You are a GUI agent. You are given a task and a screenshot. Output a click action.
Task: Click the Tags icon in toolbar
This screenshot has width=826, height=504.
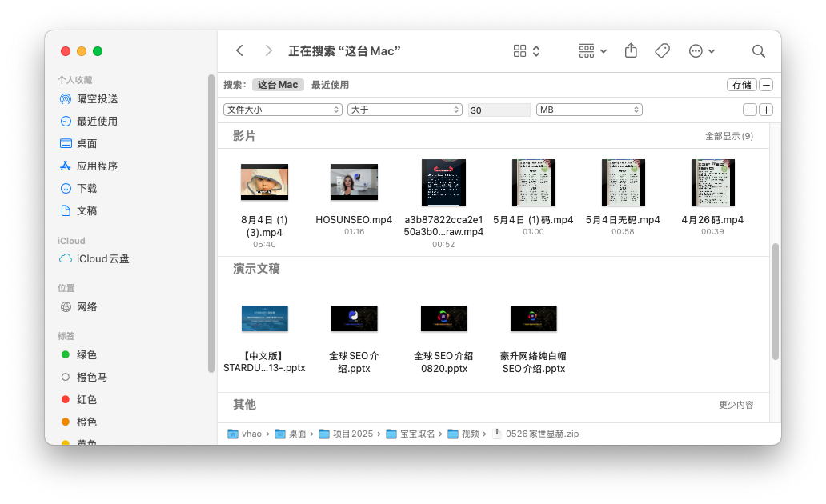click(x=662, y=51)
